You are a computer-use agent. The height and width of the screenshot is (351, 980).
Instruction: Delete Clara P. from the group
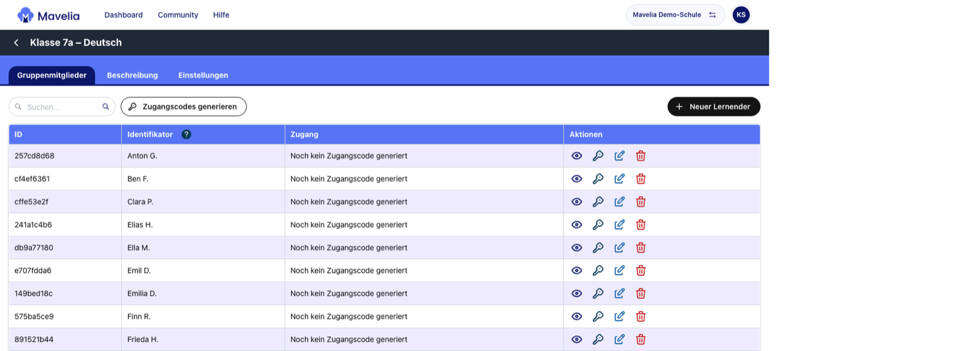(641, 202)
